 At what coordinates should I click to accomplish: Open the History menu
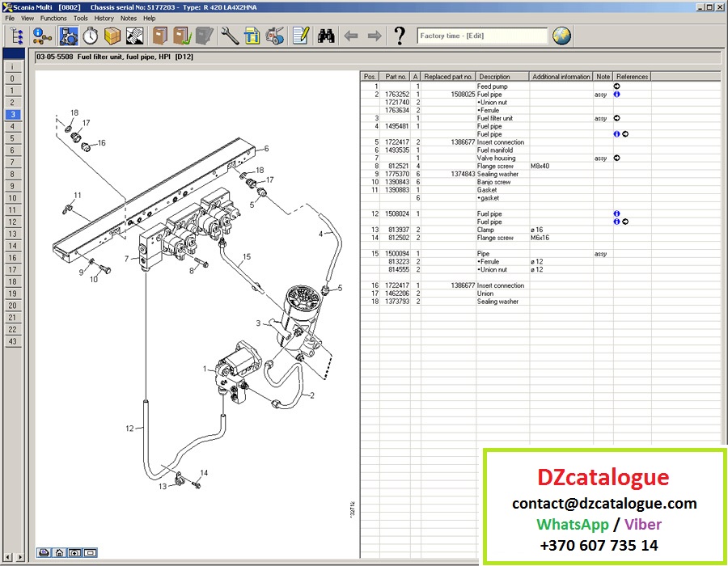pyautogui.click(x=104, y=18)
